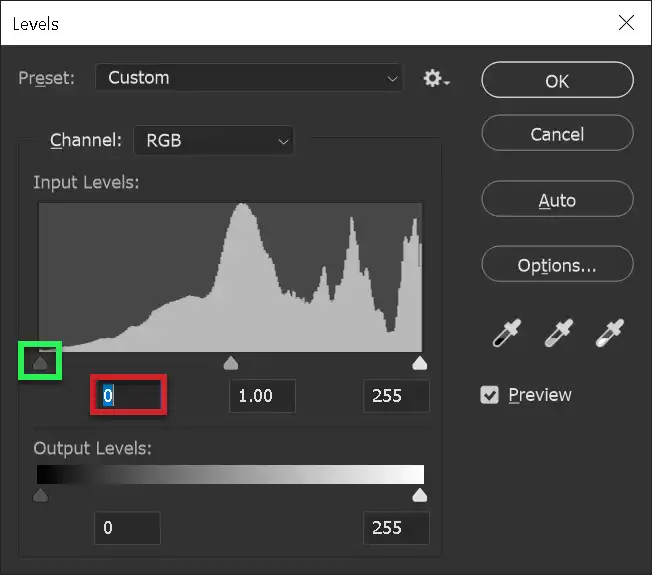The image size is (652, 575).
Task: Click the OK button
Action: [x=557, y=81]
